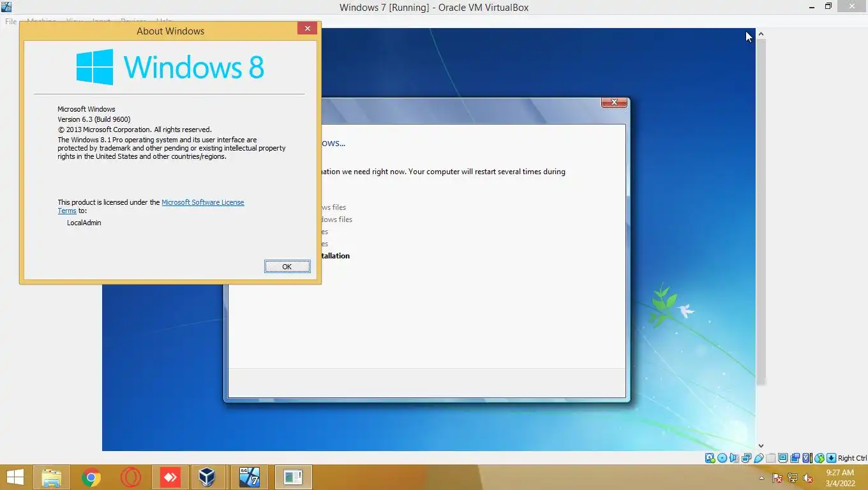Viewport: 868px width, 490px height.
Task: Click the Right Ctrl host key label
Action: point(852,458)
